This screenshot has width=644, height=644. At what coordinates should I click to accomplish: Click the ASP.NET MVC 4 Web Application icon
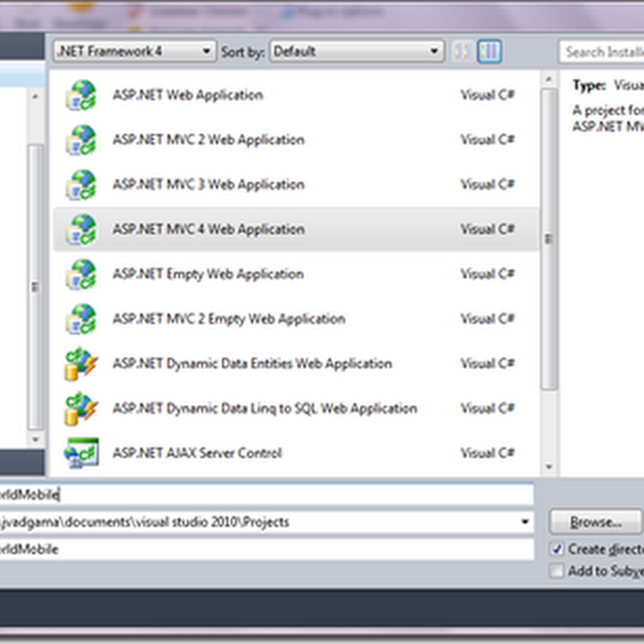[x=81, y=229]
